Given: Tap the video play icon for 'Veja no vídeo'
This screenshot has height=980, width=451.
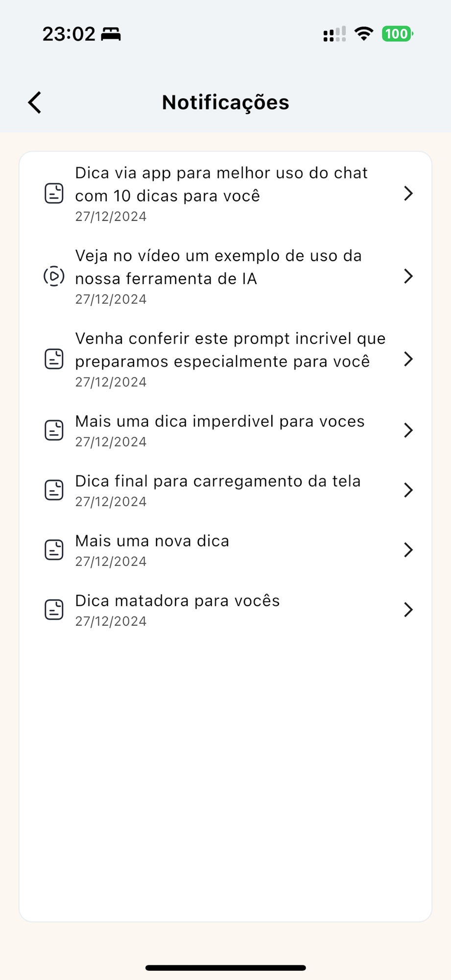Looking at the screenshot, I should [x=54, y=276].
